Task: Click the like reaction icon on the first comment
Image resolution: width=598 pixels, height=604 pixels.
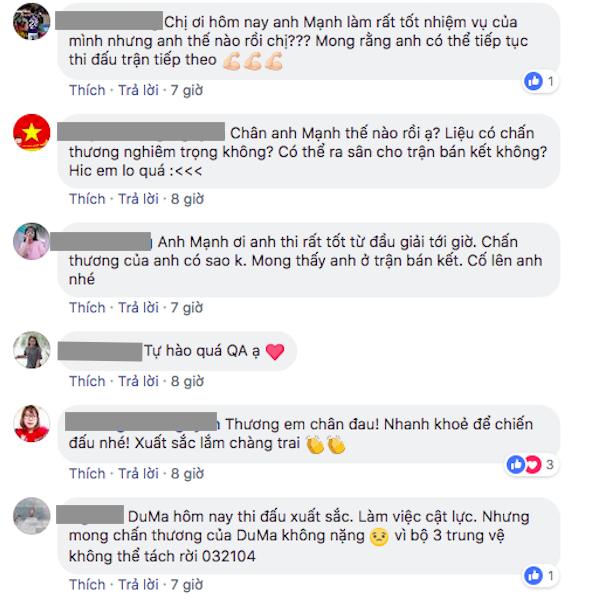Action: [x=534, y=81]
